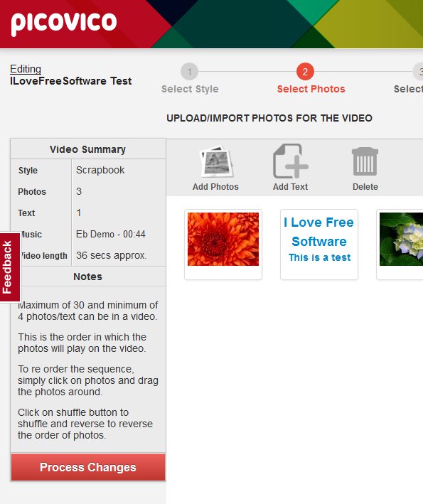
Task: Click the Add Text label in toolbar
Action: (x=290, y=187)
